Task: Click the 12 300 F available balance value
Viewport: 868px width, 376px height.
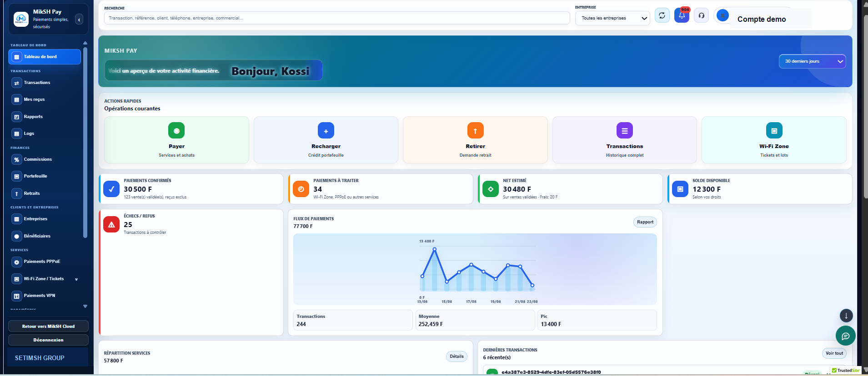Action: pos(707,189)
